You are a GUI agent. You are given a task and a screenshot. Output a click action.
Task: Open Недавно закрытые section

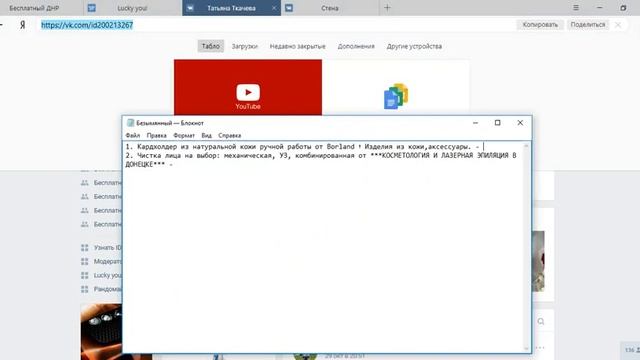(298, 46)
